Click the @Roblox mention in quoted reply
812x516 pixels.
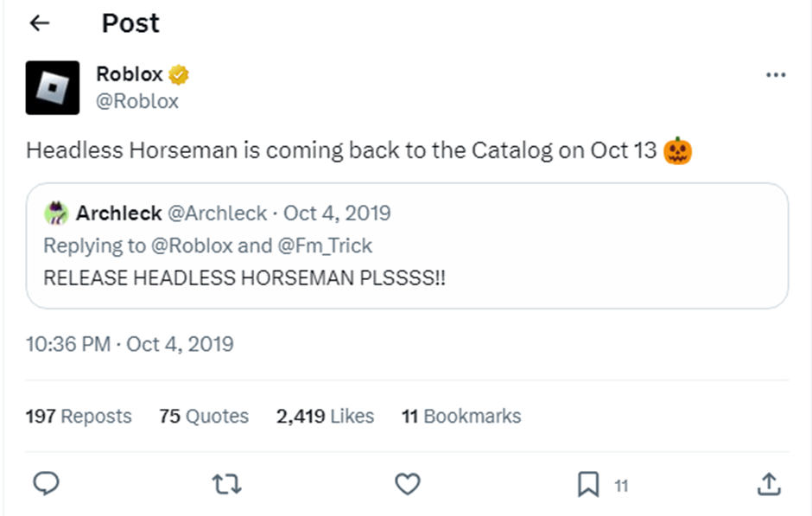click(x=192, y=245)
